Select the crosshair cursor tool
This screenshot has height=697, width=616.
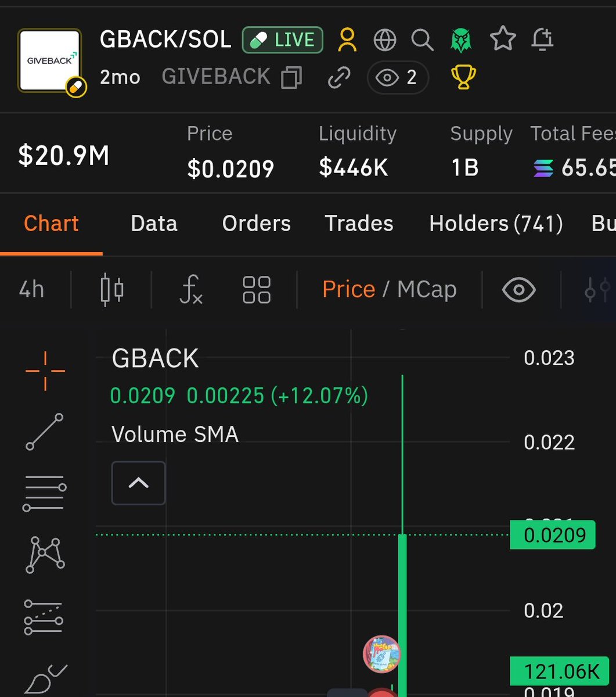tap(45, 370)
